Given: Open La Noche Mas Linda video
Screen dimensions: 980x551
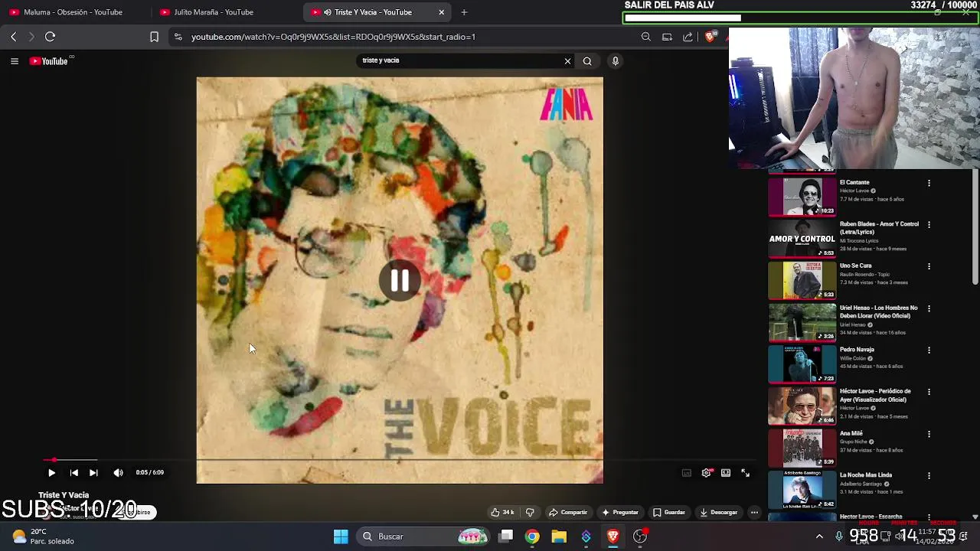Looking at the screenshot, I should click(x=802, y=489).
